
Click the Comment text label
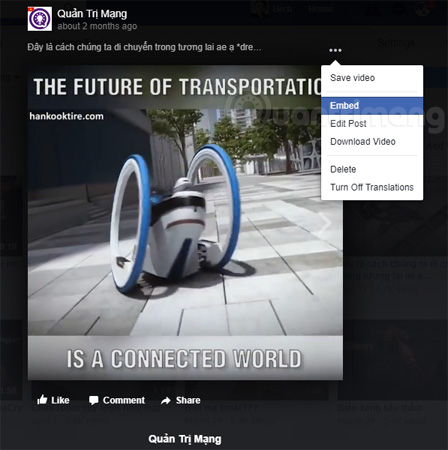click(x=124, y=400)
